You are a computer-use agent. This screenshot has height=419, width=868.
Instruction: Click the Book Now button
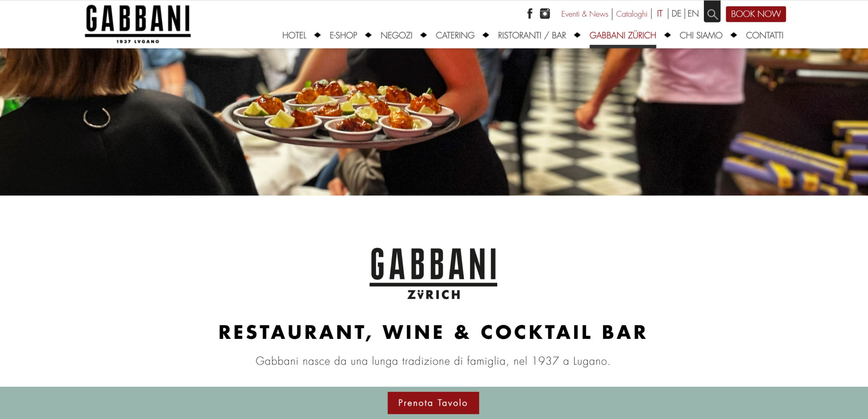(x=756, y=14)
